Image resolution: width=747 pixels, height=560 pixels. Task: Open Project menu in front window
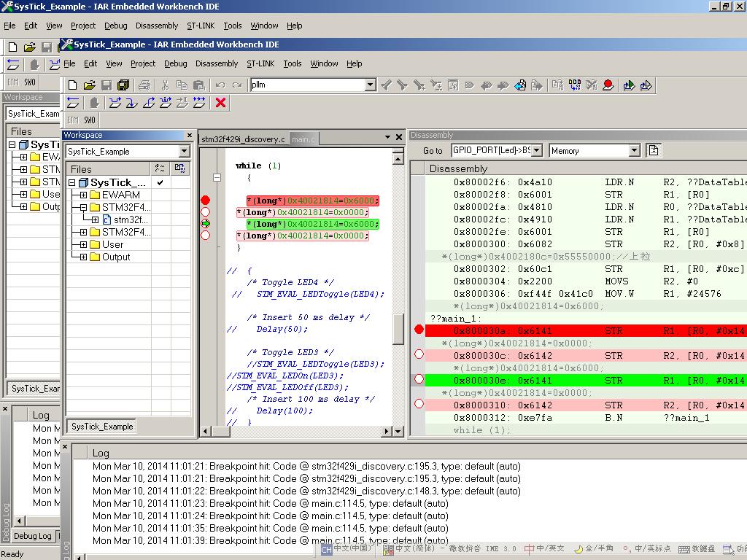(143, 63)
